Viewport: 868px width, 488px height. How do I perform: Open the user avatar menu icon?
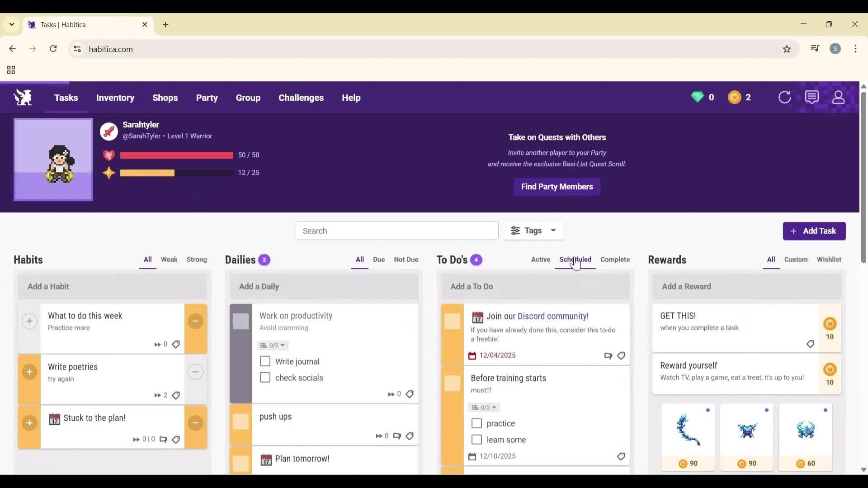[x=839, y=97]
